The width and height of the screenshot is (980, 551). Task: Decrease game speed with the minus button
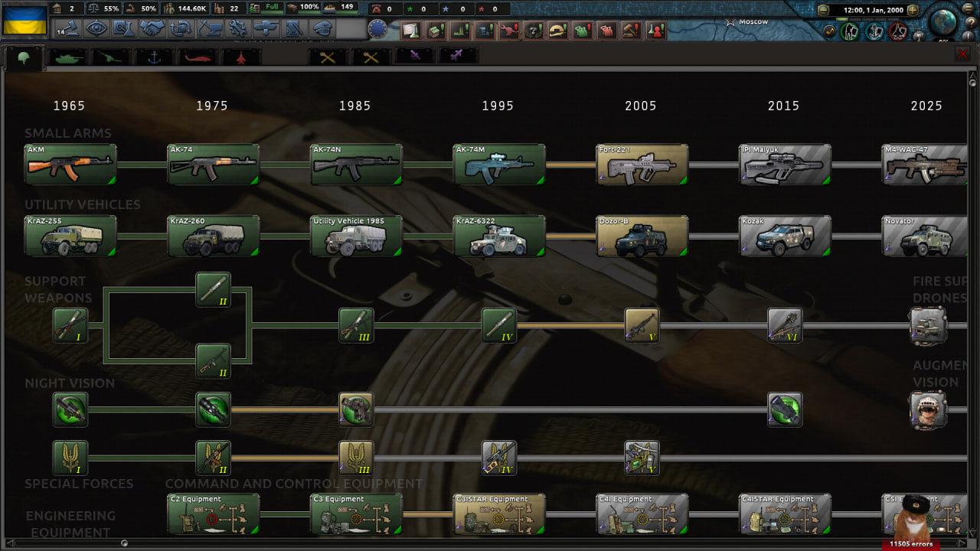(x=823, y=10)
